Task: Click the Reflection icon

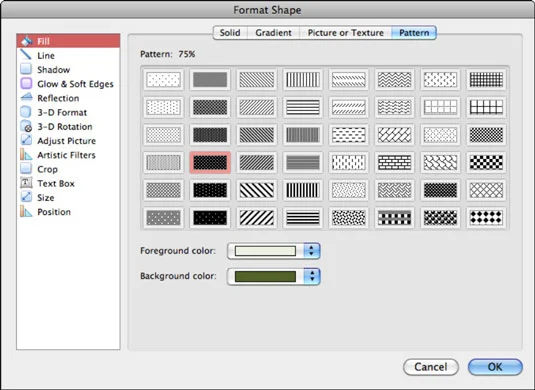Action: click(26, 98)
